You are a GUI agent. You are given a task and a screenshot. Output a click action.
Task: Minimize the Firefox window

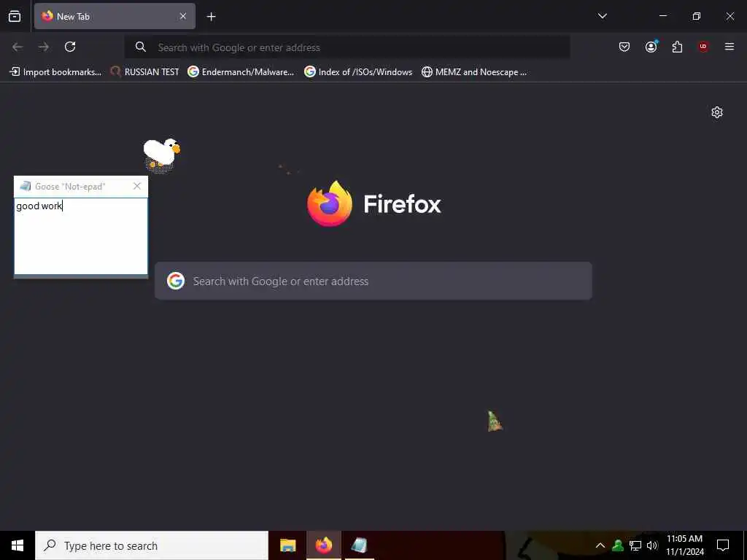pos(662,16)
